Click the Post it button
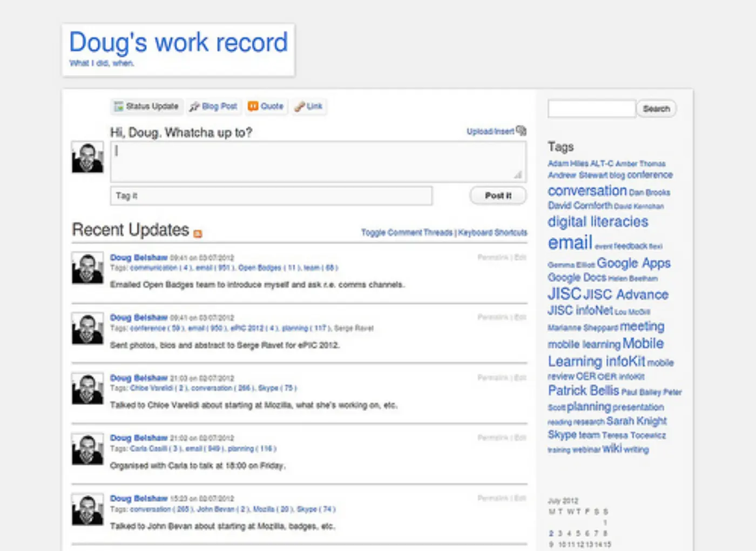This screenshot has height=551, width=756. click(498, 196)
